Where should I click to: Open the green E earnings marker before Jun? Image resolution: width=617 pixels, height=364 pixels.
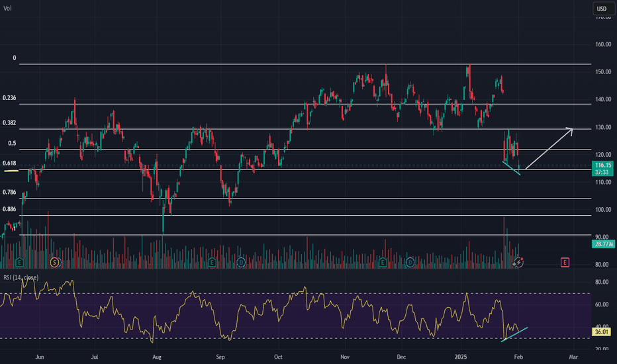click(19, 262)
